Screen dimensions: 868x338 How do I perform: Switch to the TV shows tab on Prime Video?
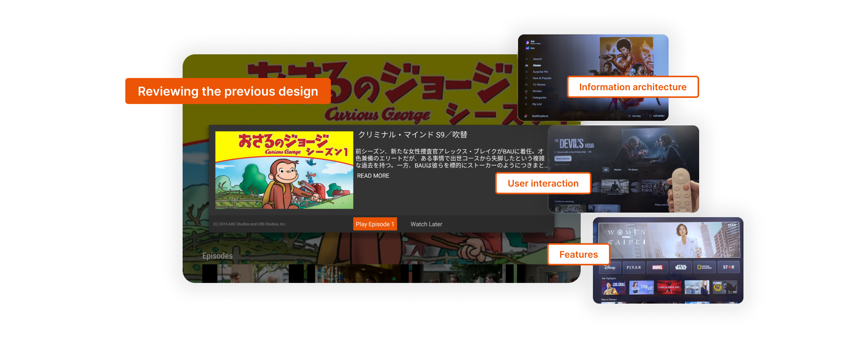[x=633, y=170]
